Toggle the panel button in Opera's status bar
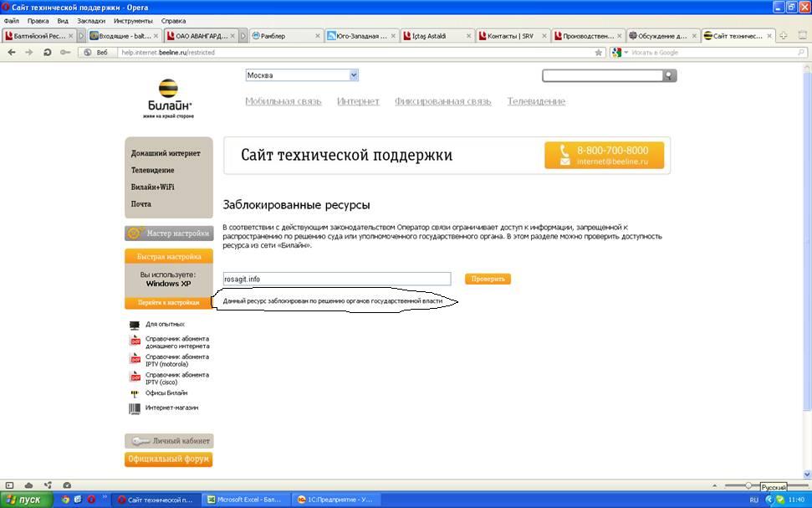 coord(9,485)
